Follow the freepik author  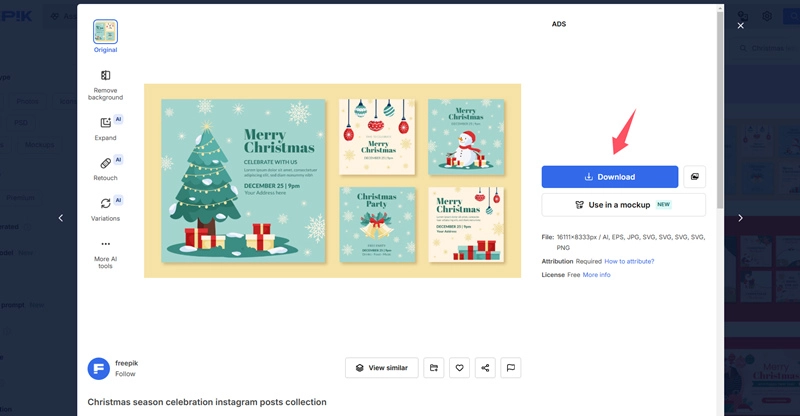[x=126, y=374]
